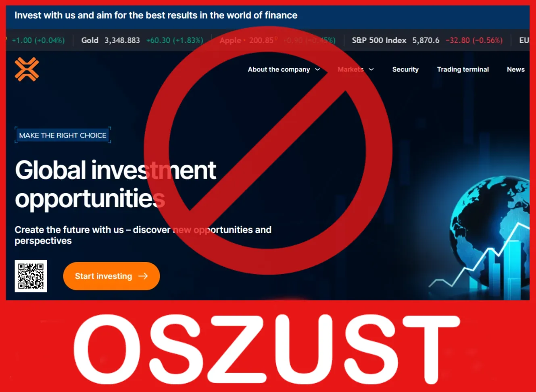Viewport: 536px width, 392px height.
Task: Expand the Markets dropdown chevron
Action: pos(371,70)
